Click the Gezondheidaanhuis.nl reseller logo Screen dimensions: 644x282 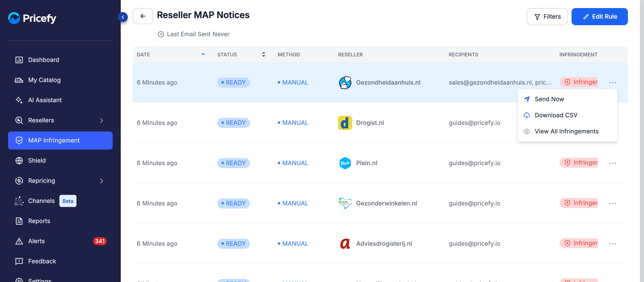pyautogui.click(x=345, y=83)
